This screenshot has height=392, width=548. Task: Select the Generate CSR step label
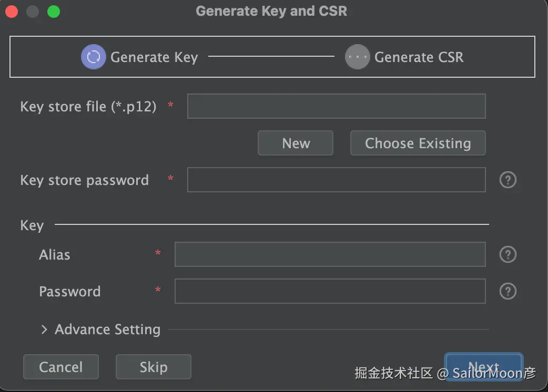click(419, 57)
